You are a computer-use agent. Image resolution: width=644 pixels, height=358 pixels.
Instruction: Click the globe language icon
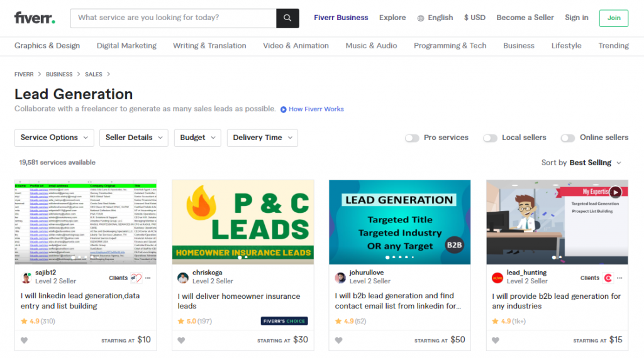pos(421,18)
